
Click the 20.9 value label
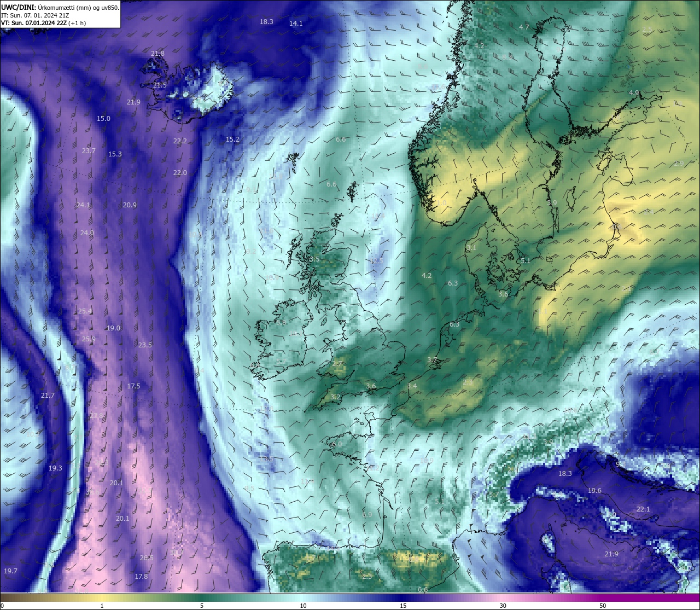130,205
